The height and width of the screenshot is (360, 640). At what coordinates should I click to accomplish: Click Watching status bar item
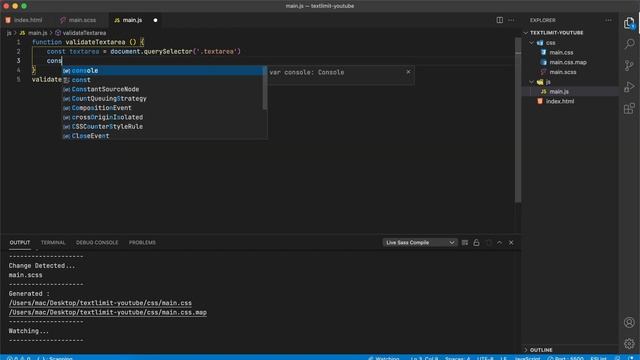pyautogui.click(x=384, y=358)
